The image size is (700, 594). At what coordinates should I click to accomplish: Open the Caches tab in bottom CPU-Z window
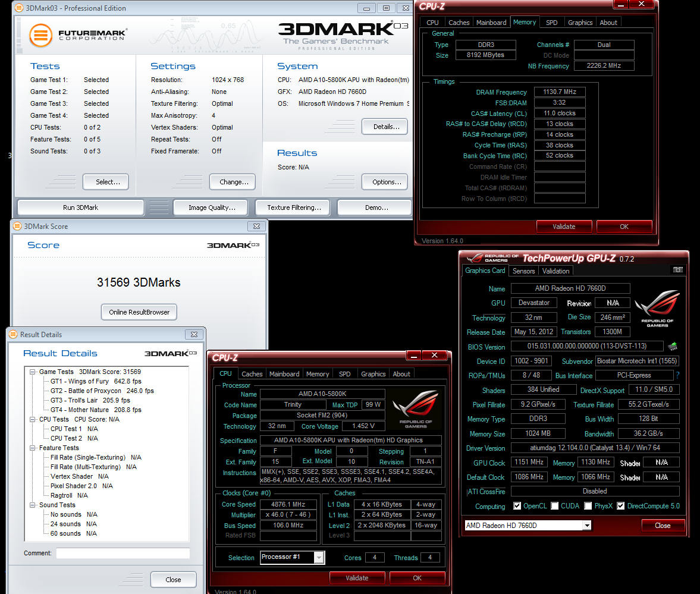pyautogui.click(x=252, y=374)
